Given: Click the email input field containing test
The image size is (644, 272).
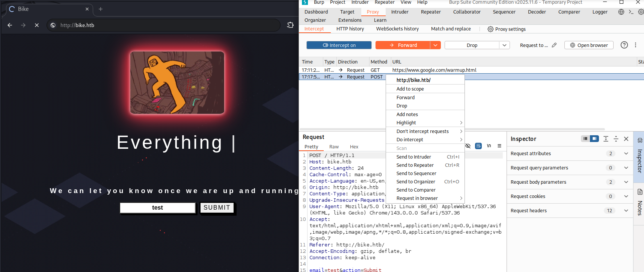Looking at the screenshot, I should point(157,208).
